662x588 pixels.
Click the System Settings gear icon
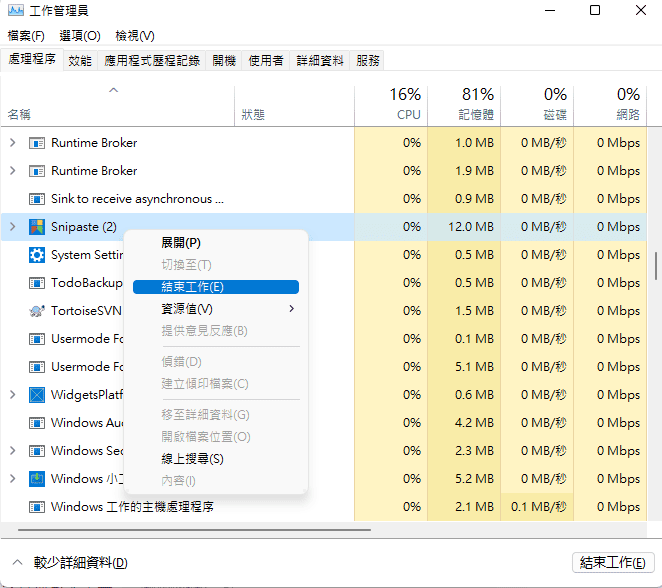click(37, 255)
